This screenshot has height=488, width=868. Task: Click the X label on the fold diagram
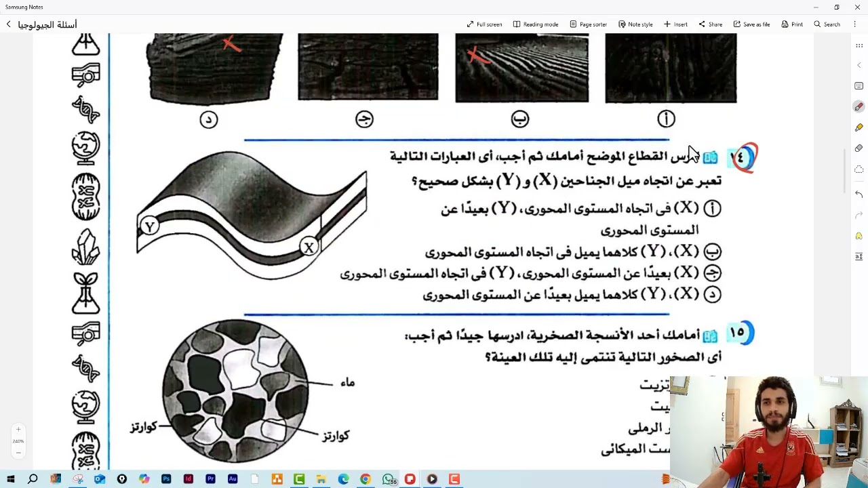pos(309,248)
